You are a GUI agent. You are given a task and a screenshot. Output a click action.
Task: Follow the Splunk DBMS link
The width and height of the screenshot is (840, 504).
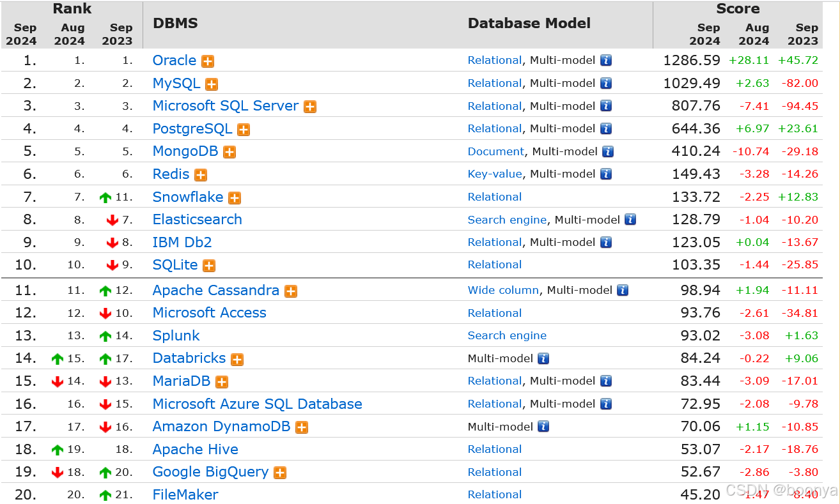point(176,335)
